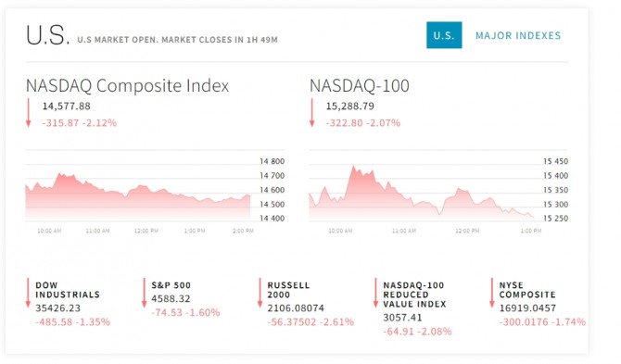621x364 pixels.
Task: Open the S&P 500 index link
Action: tap(171, 285)
